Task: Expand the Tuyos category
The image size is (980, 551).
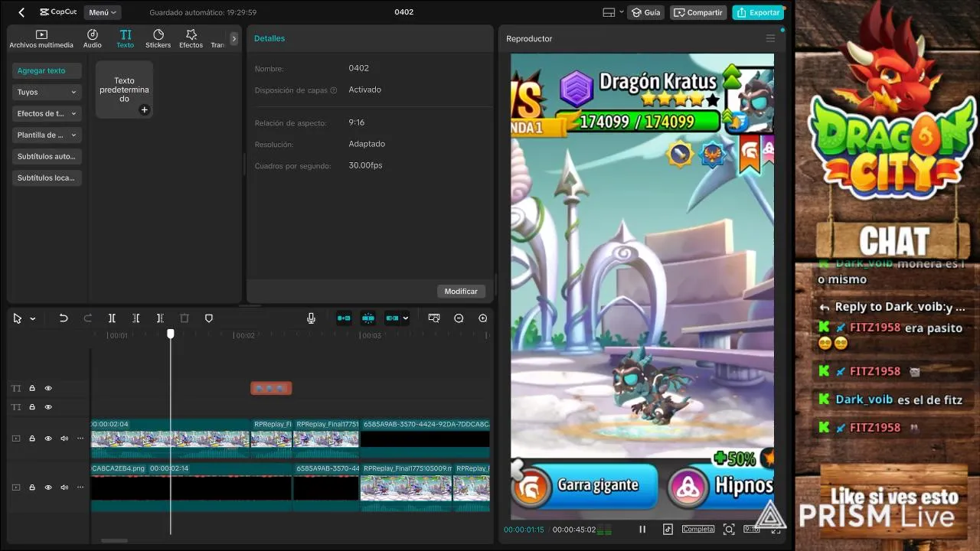Action: (x=47, y=92)
